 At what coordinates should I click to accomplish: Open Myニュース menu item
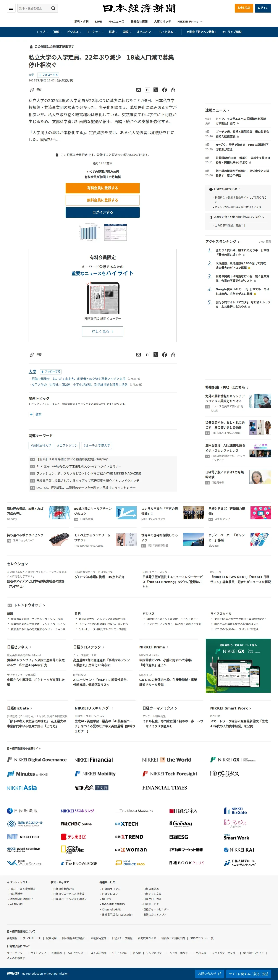116,22
